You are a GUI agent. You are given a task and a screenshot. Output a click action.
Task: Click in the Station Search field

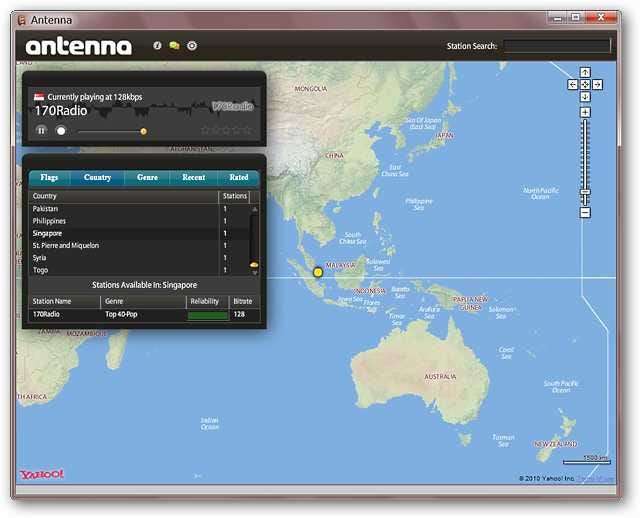(556, 46)
